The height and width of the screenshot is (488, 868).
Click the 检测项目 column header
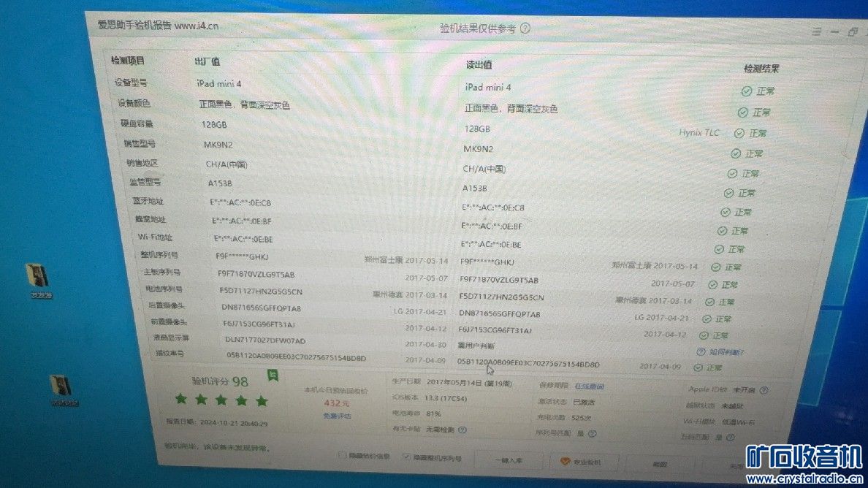(128, 61)
